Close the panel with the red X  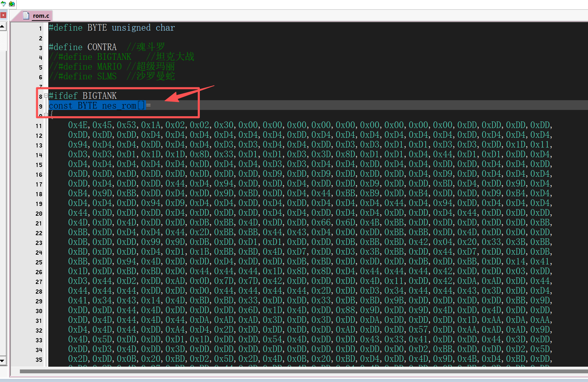(3, 15)
